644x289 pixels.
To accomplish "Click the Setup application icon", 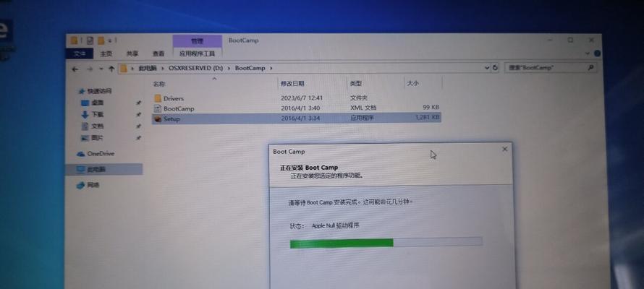I will coord(158,119).
